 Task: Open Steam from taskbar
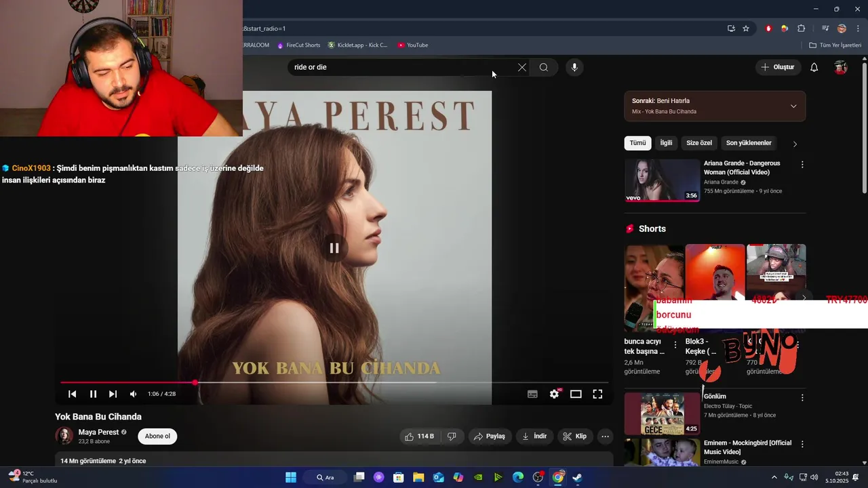pos(577,477)
